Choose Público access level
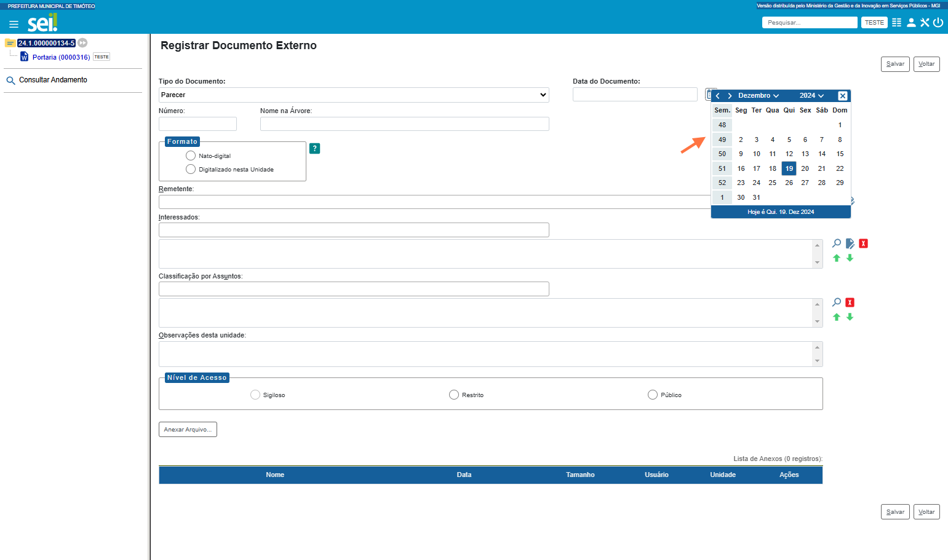Image resolution: width=948 pixels, height=560 pixels. point(653,395)
